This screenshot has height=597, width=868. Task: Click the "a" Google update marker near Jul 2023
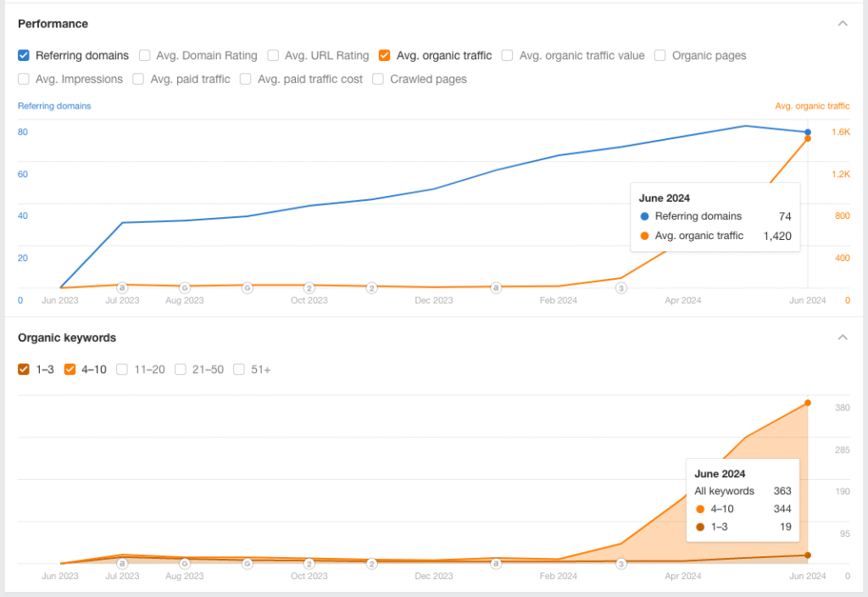point(122,287)
